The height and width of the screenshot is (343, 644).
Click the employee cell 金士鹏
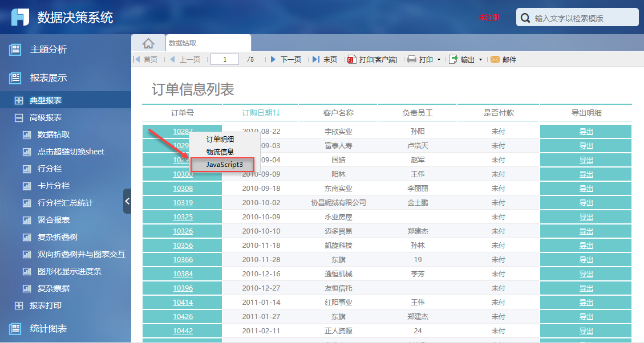click(418, 203)
